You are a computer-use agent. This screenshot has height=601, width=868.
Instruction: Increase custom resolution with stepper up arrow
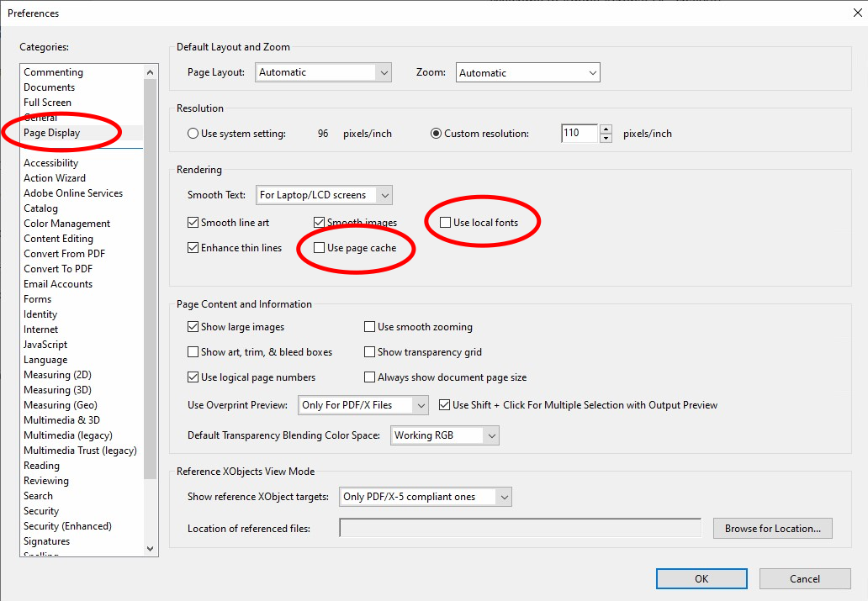tap(606, 129)
